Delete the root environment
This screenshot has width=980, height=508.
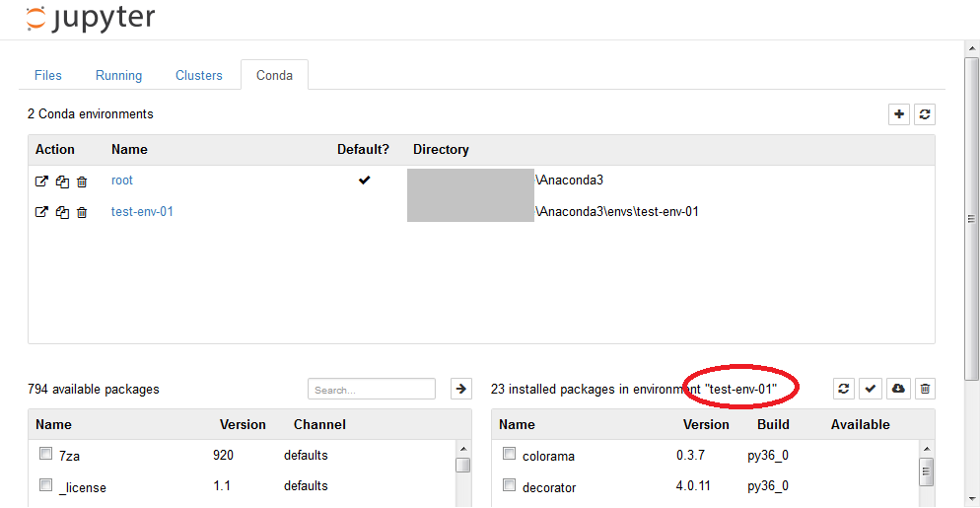(x=81, y=181)
